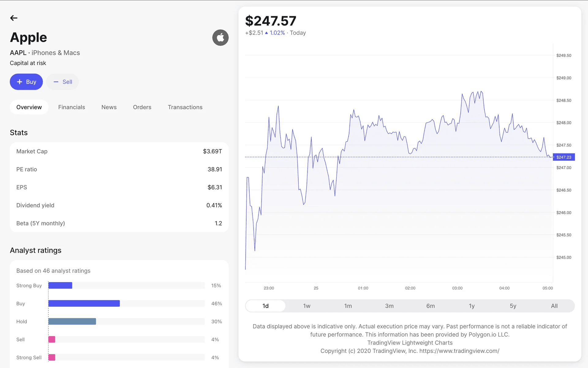Open the News tab
The height and width of the screenshot is (368, 588).
click(x=109, y=107)
